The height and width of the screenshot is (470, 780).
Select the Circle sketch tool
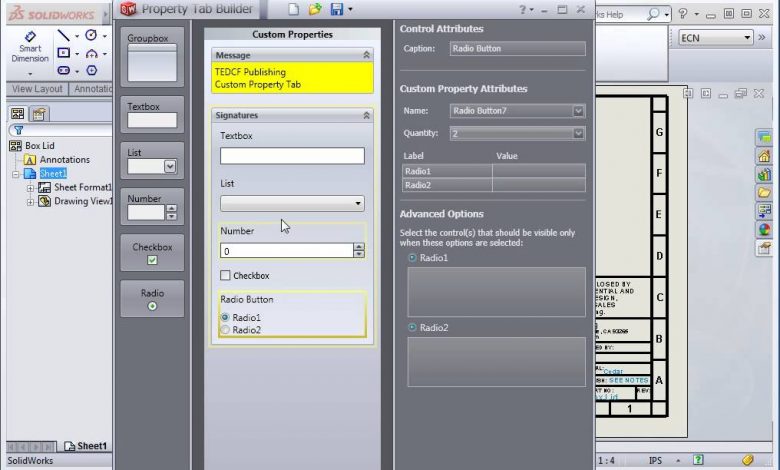point(91,35)
